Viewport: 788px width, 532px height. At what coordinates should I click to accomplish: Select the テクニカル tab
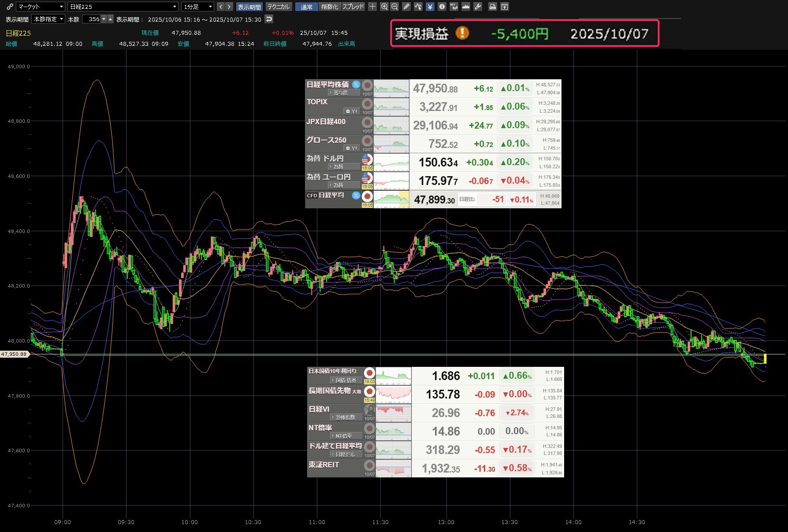tap(279, 7)
